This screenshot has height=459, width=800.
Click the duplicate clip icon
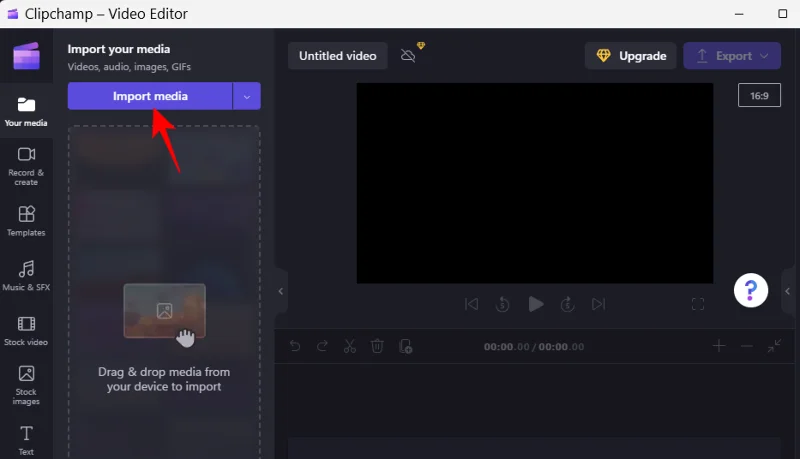406,346
